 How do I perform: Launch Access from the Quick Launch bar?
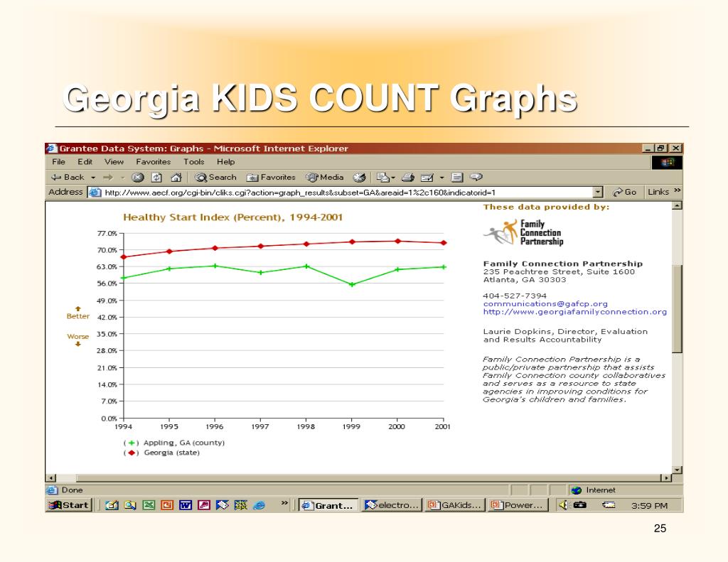pos(204,505)
